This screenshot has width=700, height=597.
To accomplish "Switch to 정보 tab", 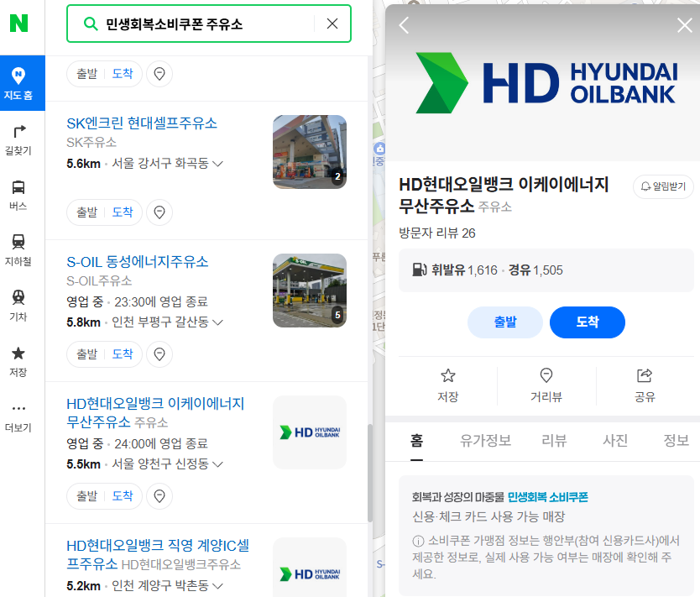I will [x=676, y=441].
